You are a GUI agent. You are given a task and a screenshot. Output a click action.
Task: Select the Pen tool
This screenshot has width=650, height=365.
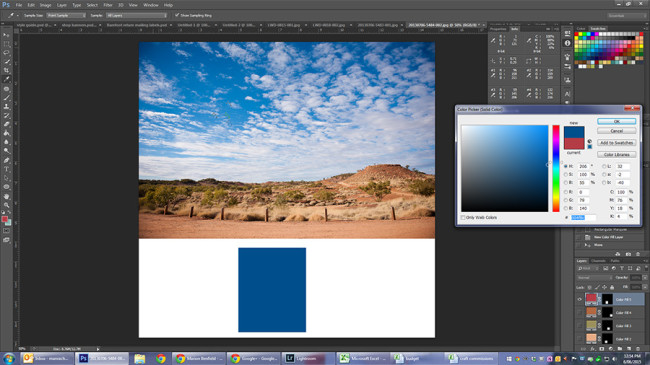6,160
